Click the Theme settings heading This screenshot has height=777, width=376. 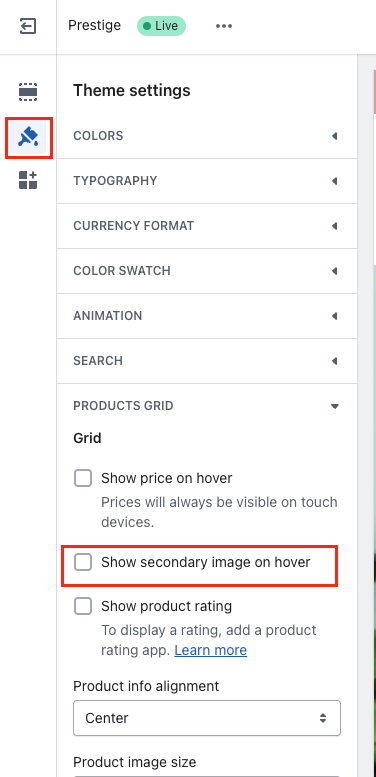coord(132,91)
